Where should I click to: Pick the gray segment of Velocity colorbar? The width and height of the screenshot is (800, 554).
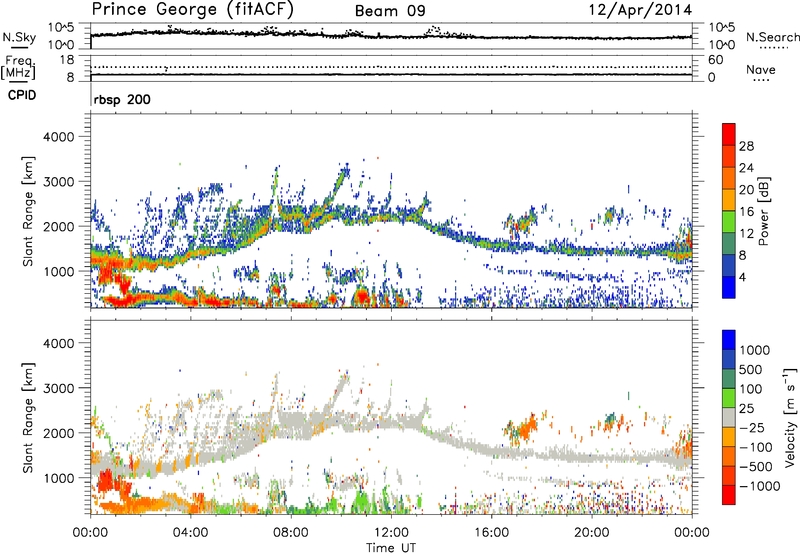coord(729,418)
